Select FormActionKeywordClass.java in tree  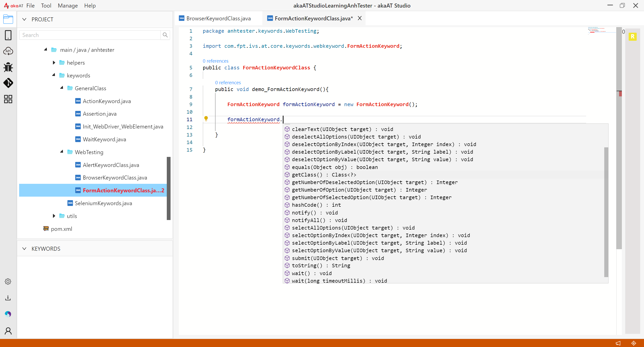click(x=93, y=190)
